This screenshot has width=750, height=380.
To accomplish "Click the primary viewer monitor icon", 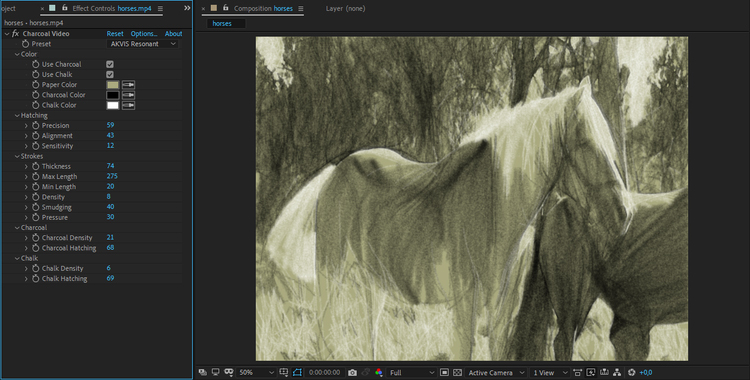I will coord(216,372).
